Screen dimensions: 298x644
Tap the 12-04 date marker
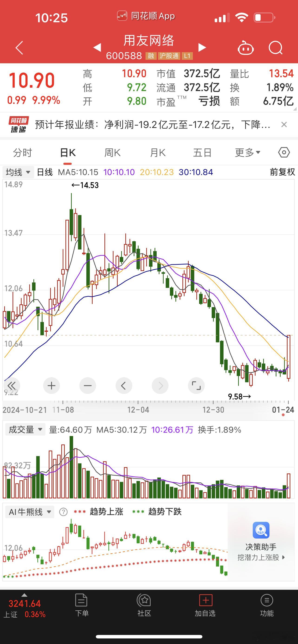[x=138, y=410]
